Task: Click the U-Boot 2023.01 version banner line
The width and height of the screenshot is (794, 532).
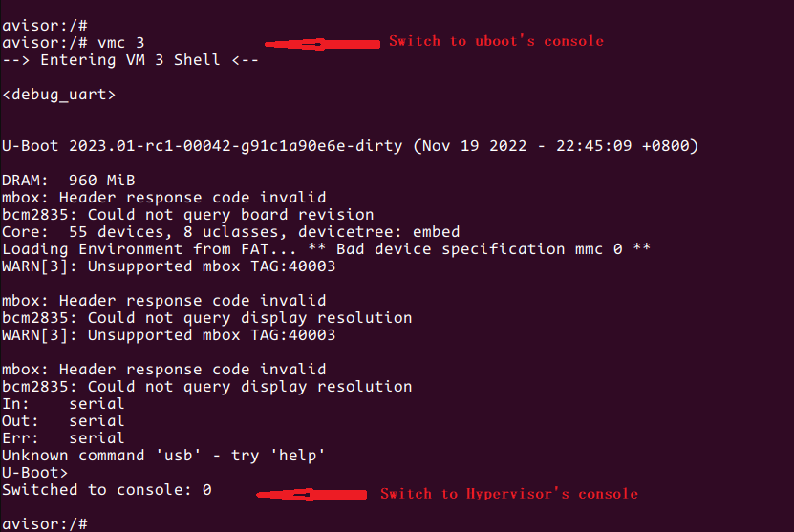Action: [350, 146]
